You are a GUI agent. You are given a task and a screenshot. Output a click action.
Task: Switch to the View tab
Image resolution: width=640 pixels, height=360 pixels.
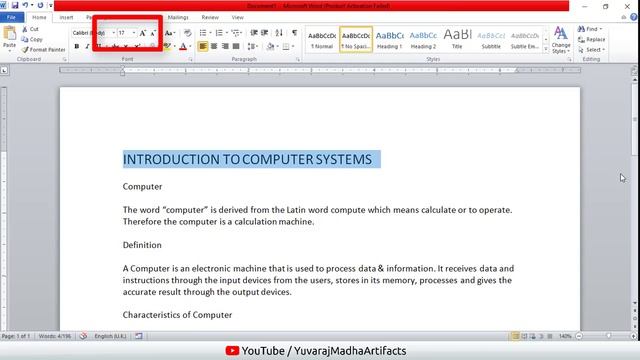point(238,18)
